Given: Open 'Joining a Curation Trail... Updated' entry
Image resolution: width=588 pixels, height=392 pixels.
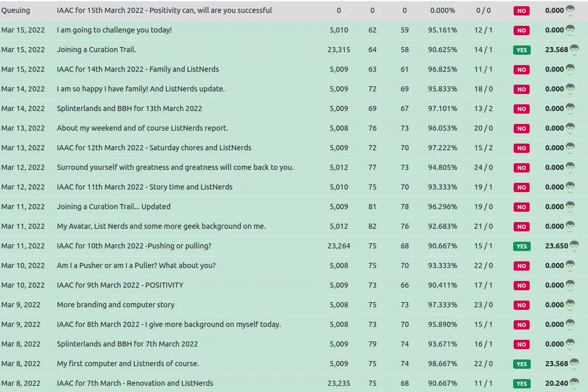Looking at the screenshot, I should (113, 207).
